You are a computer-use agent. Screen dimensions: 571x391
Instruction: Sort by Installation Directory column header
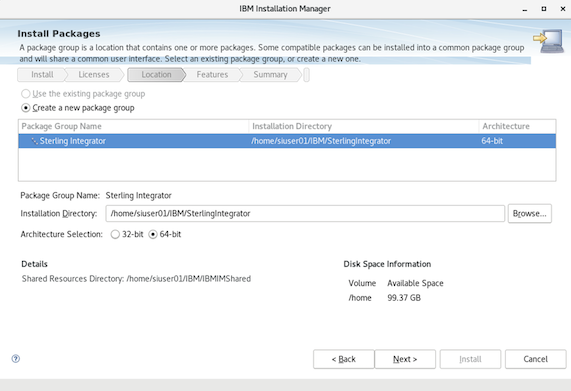(x=364, y=126)
